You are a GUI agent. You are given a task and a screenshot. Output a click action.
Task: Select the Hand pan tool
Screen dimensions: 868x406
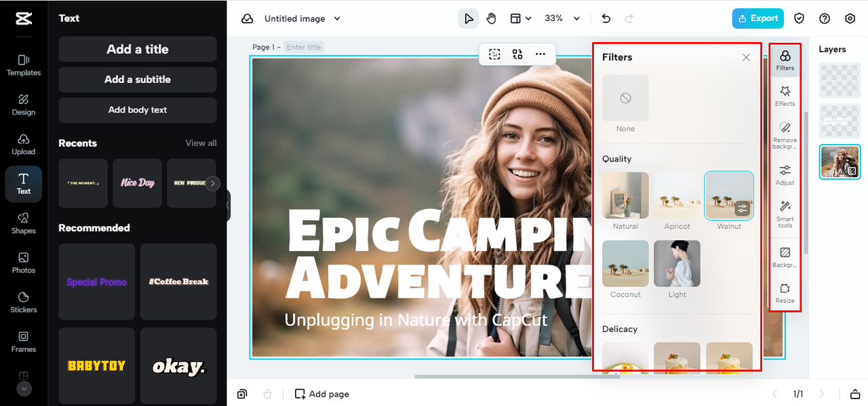(490, 18)
